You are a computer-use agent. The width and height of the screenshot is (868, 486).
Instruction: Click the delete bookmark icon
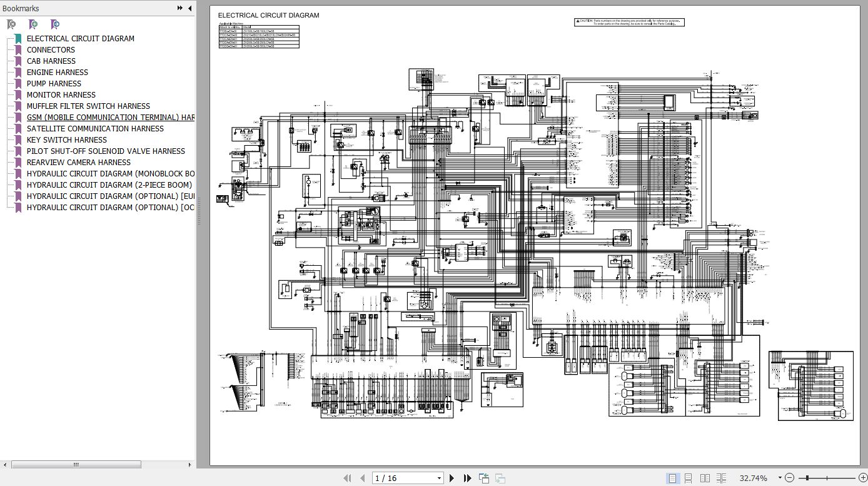click(11, 24)
